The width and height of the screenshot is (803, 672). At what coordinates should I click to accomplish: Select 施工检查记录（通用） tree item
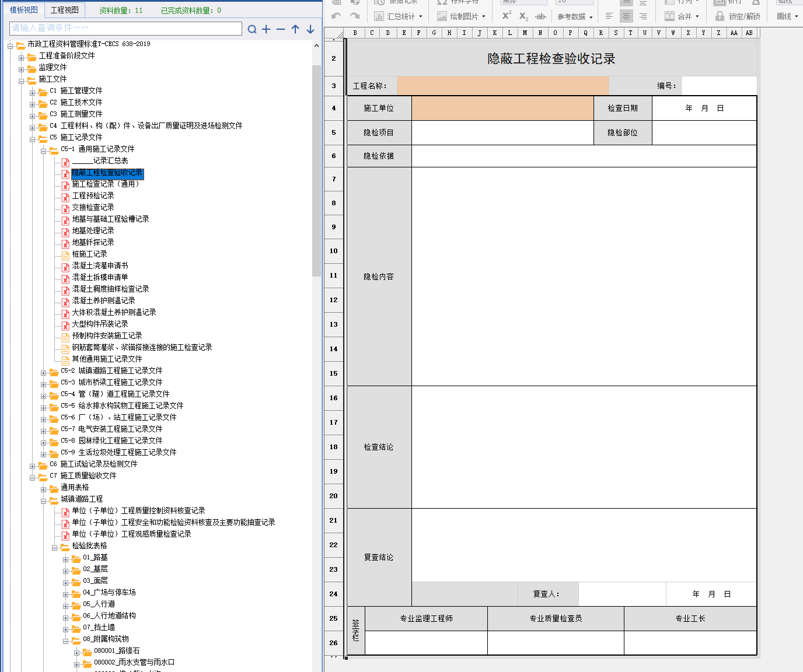pyautogui.click(x=106, y=184)
